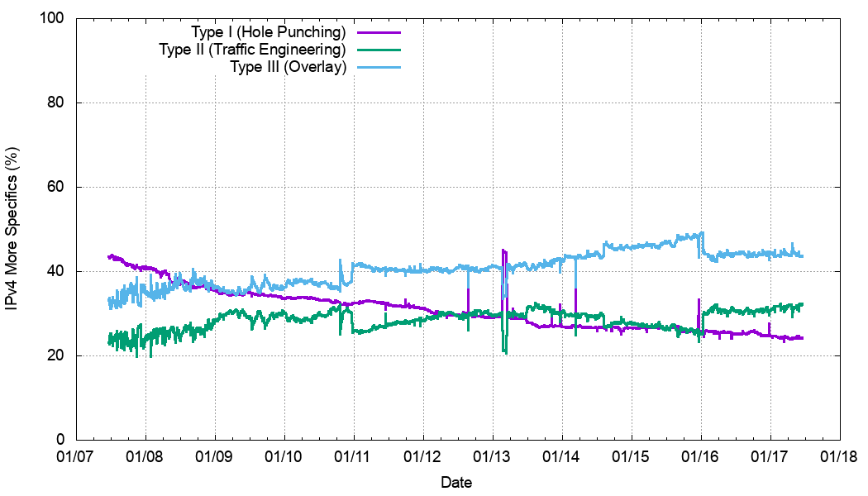The width and height of the screenshot is (868, 496).
Task: Select the 01/07 date tick label
Action: [76, 456]
